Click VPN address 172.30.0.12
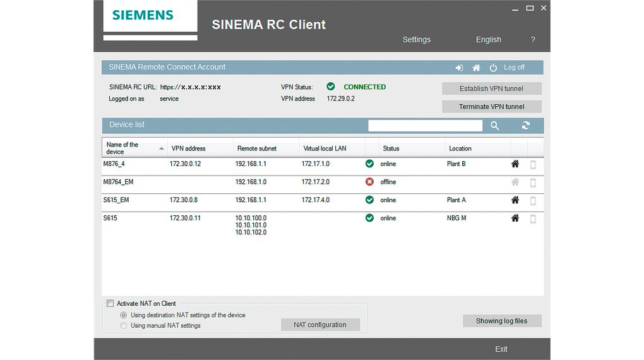Image resolution: width=644 pixels, height=360 pixels. (x=185, y=164)
